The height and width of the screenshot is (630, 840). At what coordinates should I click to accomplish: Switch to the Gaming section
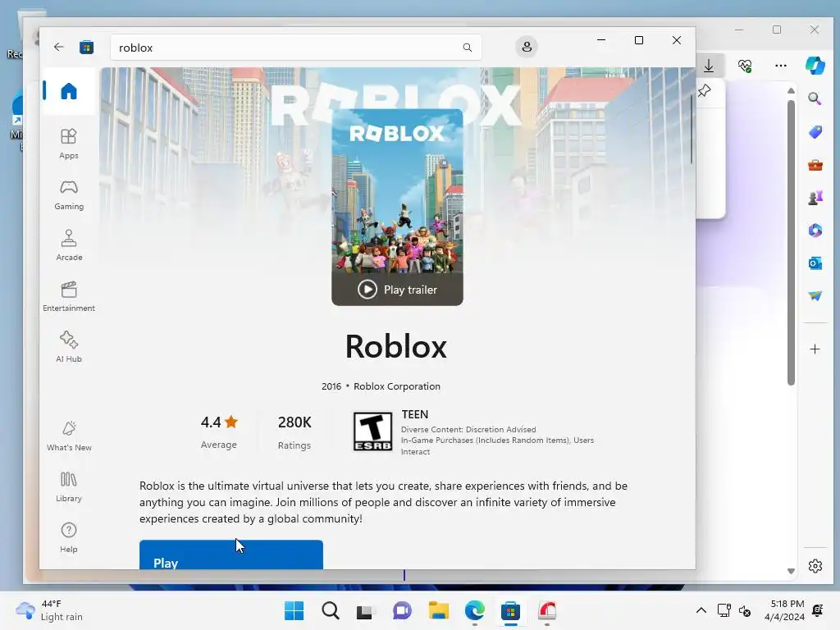(x=69, y=195)
